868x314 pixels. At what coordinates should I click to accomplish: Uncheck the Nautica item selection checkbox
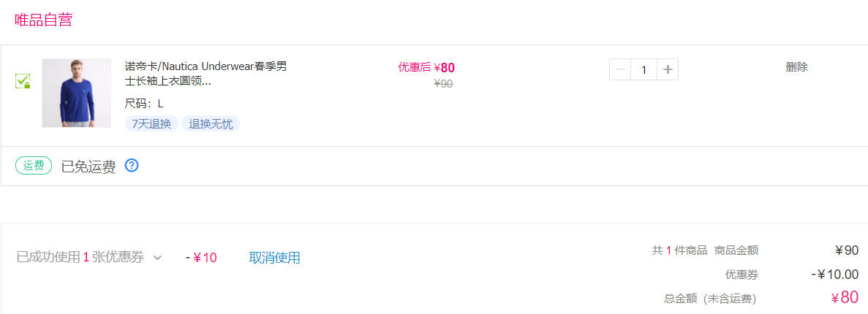coord(22,82)
